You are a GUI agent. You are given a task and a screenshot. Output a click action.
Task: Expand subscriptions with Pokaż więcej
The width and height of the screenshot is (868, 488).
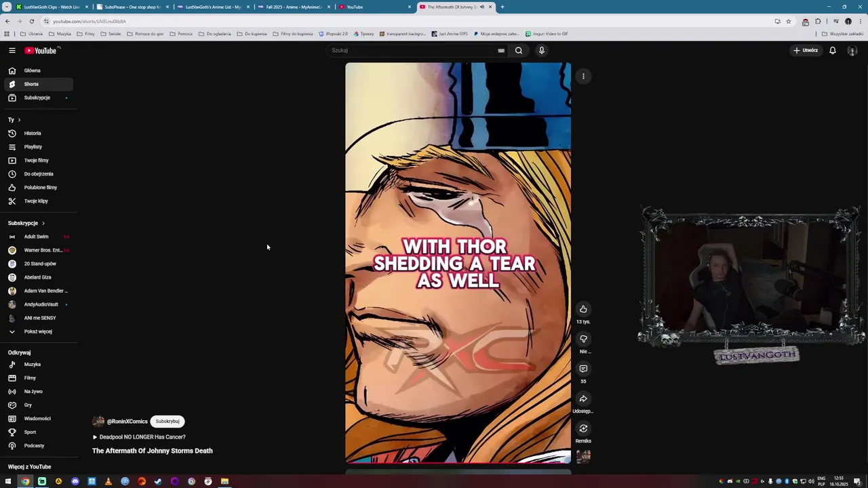click(39, 331)
